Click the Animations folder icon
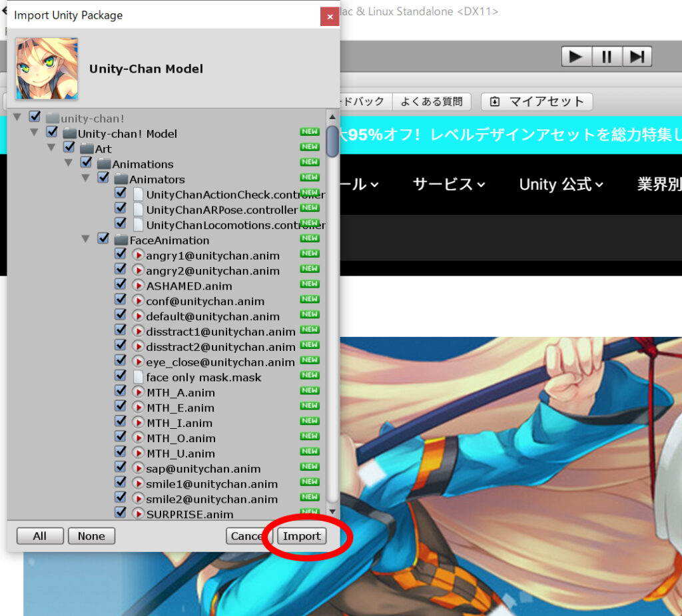682x616 pixels. click(104, 164)
